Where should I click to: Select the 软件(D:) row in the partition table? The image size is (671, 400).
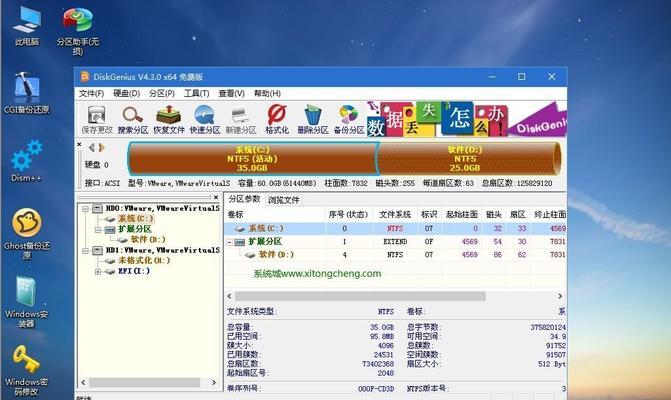[x=396, y=255]
